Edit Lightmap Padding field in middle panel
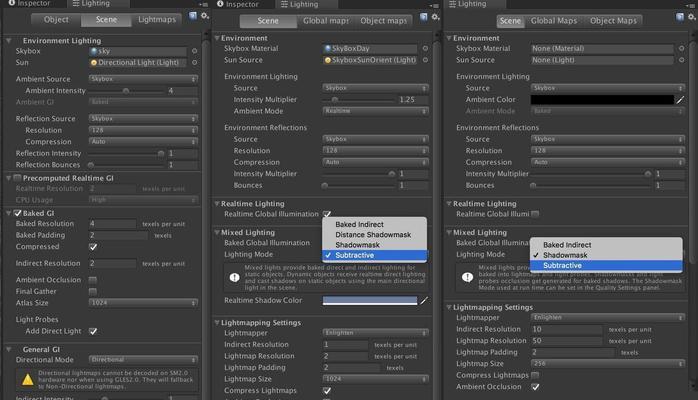698x400 pixels. point(352,368)
